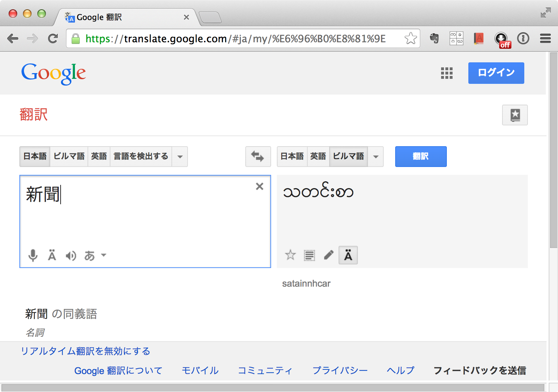This screenshot has height=392, width=558.
Task: Open the 1Password extension icon
Action: pyautogui.click(x=523, y=38)
